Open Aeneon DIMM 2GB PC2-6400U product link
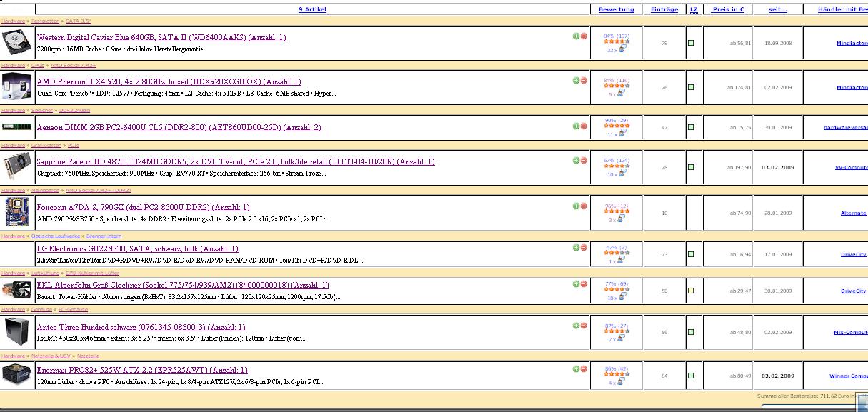Screen dimensions: 868x412 tap(179, 127)
